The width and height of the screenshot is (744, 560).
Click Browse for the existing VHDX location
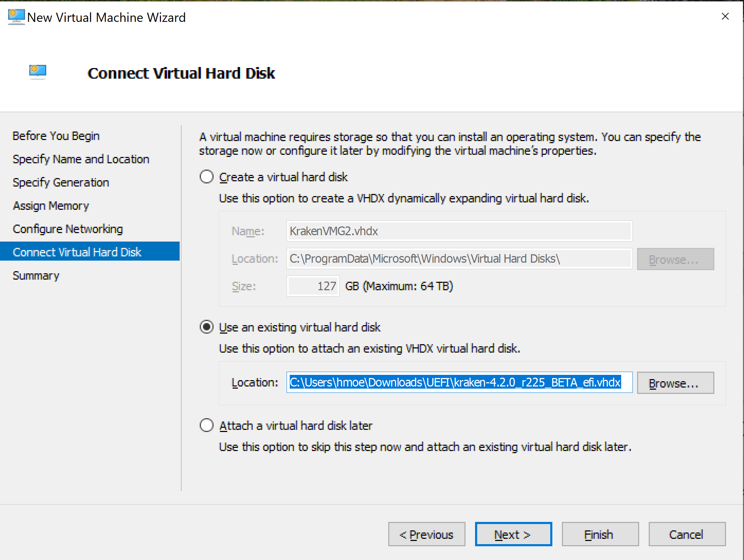coord(675,383)
